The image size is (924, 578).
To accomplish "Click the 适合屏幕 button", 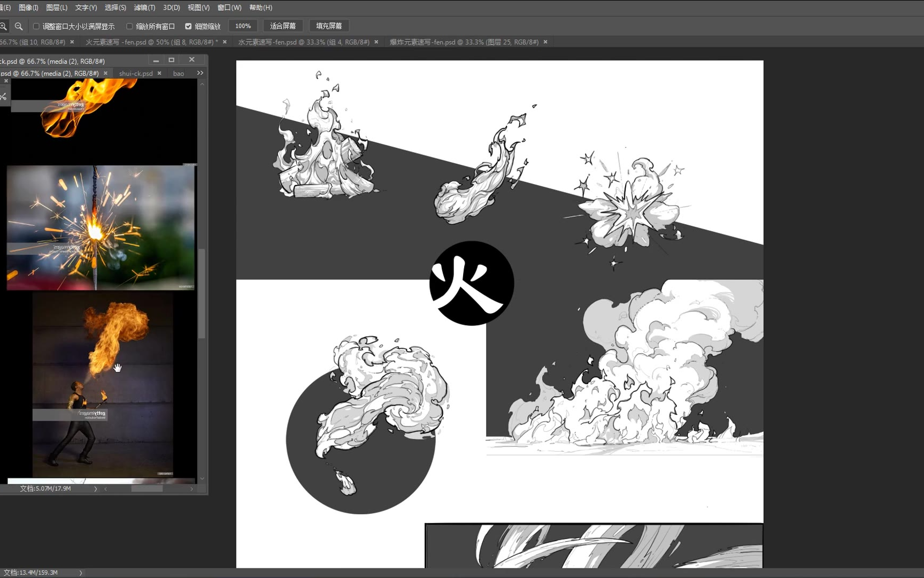I will (283, 26).
